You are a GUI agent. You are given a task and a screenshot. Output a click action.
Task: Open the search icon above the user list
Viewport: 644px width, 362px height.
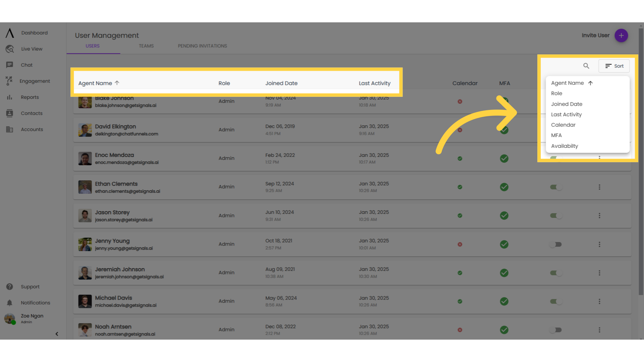(586, 66)
